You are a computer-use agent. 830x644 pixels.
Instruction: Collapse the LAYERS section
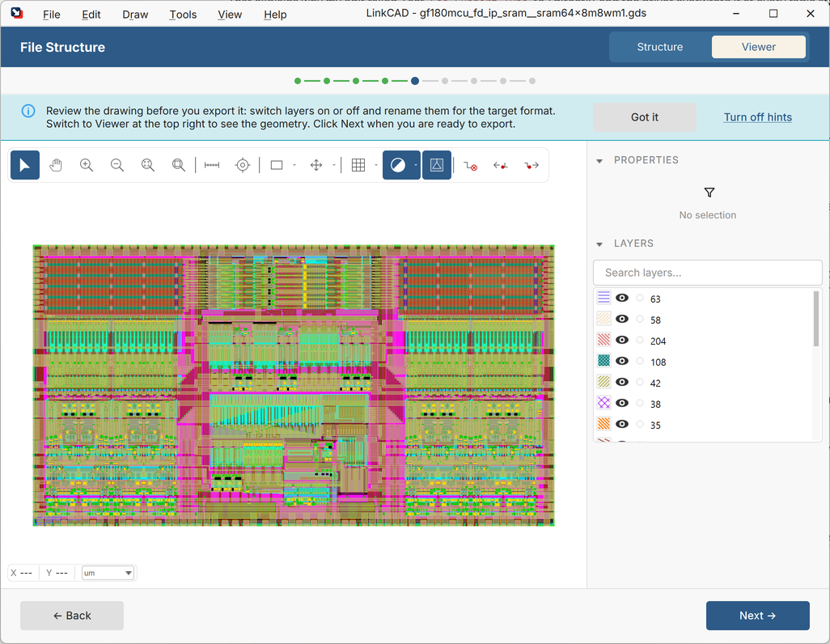(599, 244)
